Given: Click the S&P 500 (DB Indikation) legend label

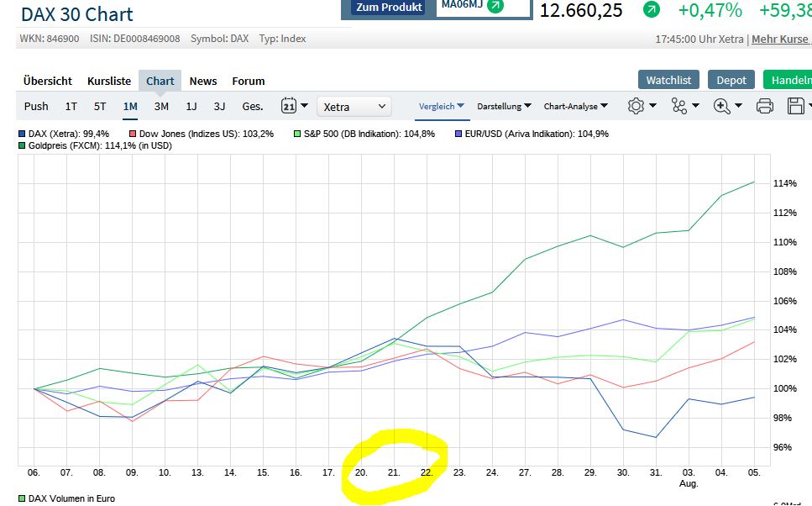Looking at the screenshot, I should 369,134.
